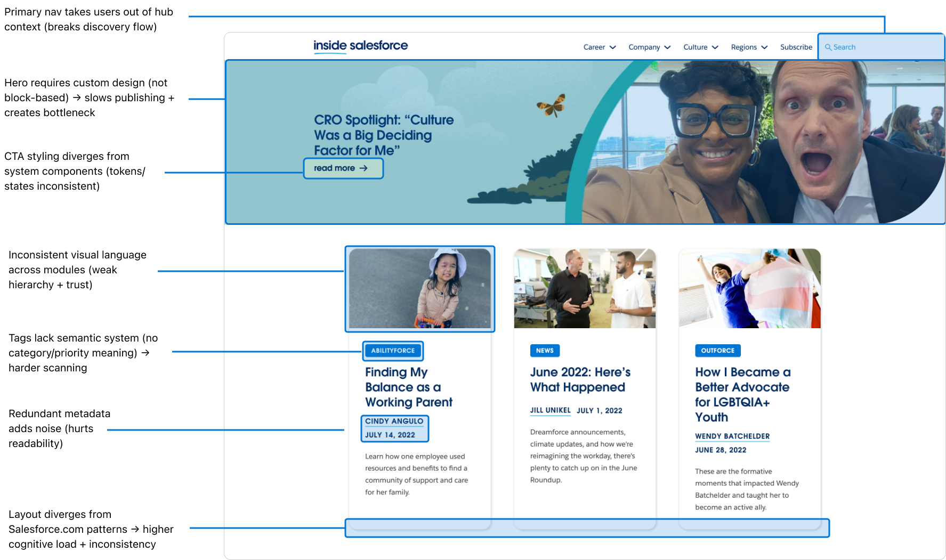The image size is (946, 560).
Task: Click author Jill Unikel
Action: coord(550,410)
